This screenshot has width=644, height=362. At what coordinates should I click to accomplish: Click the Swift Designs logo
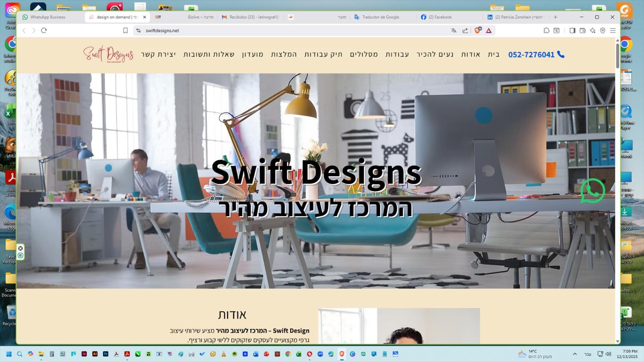pos(108,54)
